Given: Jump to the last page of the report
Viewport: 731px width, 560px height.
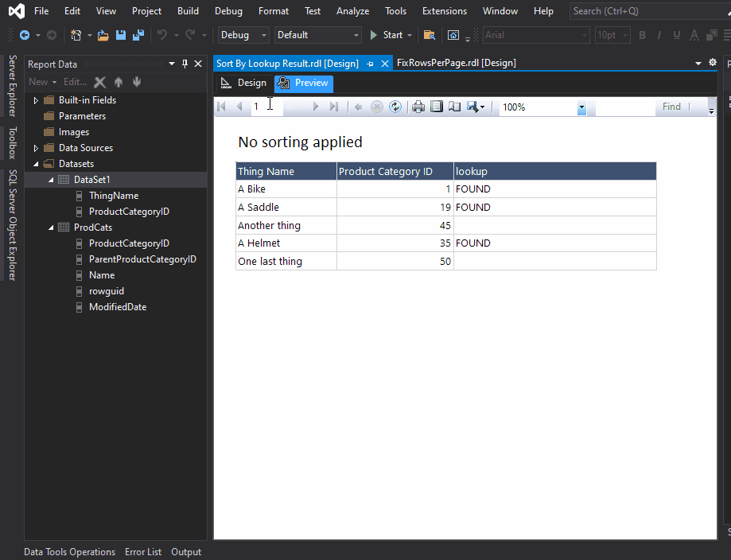Looking at the screenshot, I should click(334, 106).
